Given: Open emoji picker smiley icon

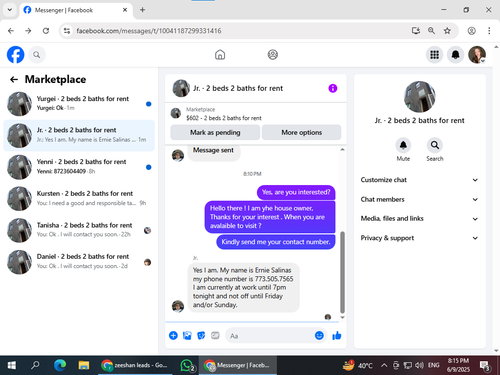Looking at the screenshot, I should coord(319,335).
